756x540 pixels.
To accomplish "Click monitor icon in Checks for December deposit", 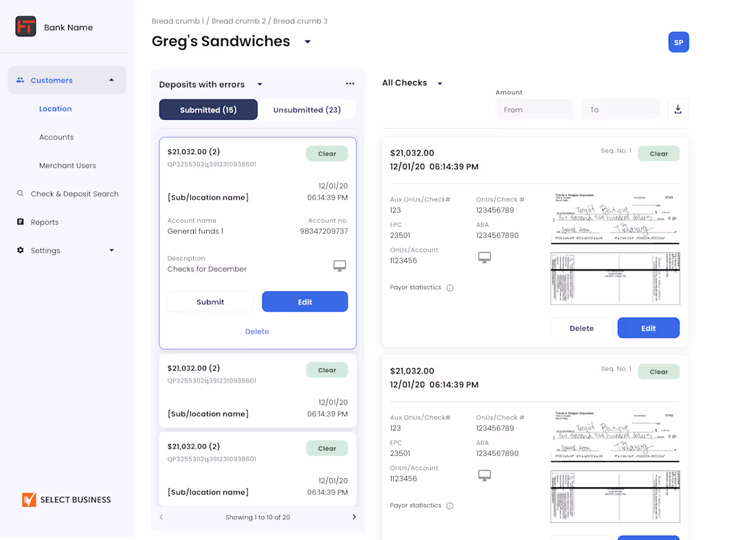I will (340, 266).
